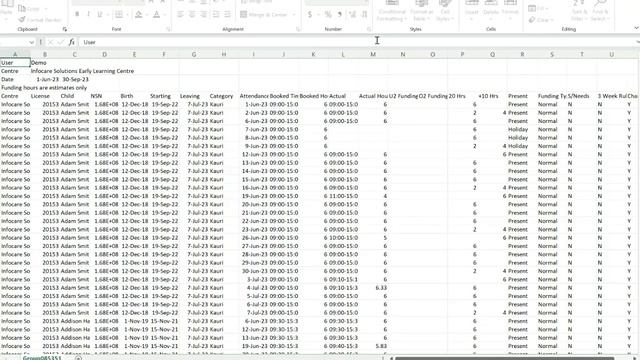Screen dimensions: 640x360
Task: Apply accounting dollar format
Action: click(310, 15)
